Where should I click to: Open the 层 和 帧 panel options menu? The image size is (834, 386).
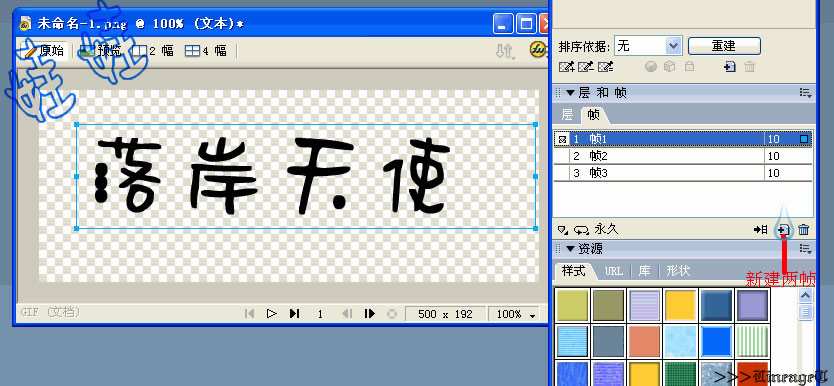tap(805, 93)
